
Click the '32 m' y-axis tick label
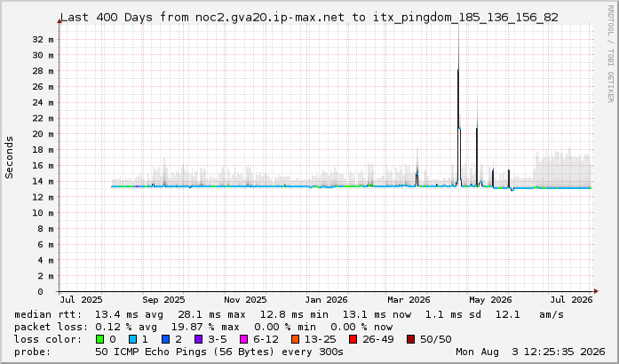point(43,39)
